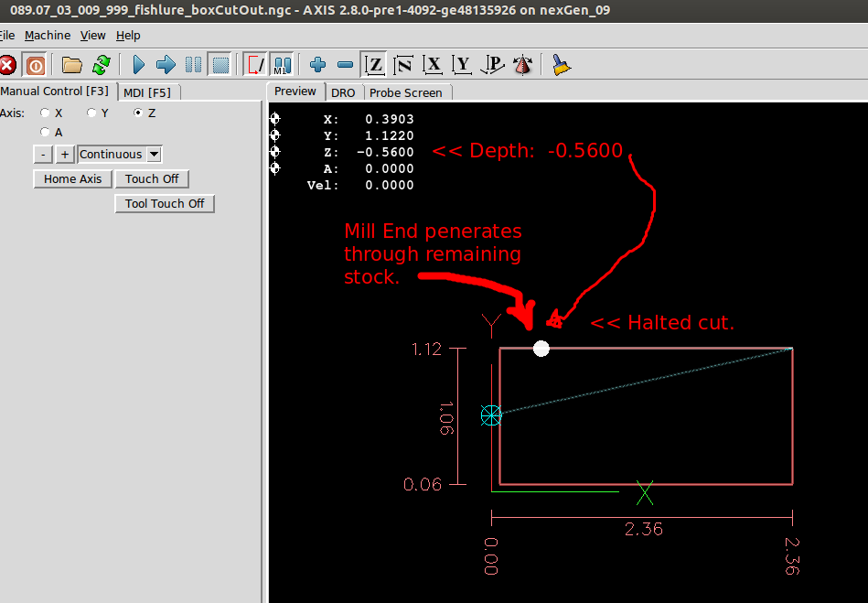Image resolution: width=868 pixels, height=603 pixels.
Task: Click the step forward arrow icon
Action: [166, 65]
